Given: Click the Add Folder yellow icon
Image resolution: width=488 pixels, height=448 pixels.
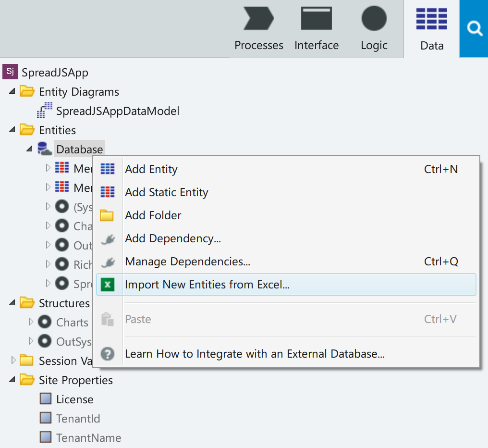Looking at the screenshot, I should [x=107, y=215].
